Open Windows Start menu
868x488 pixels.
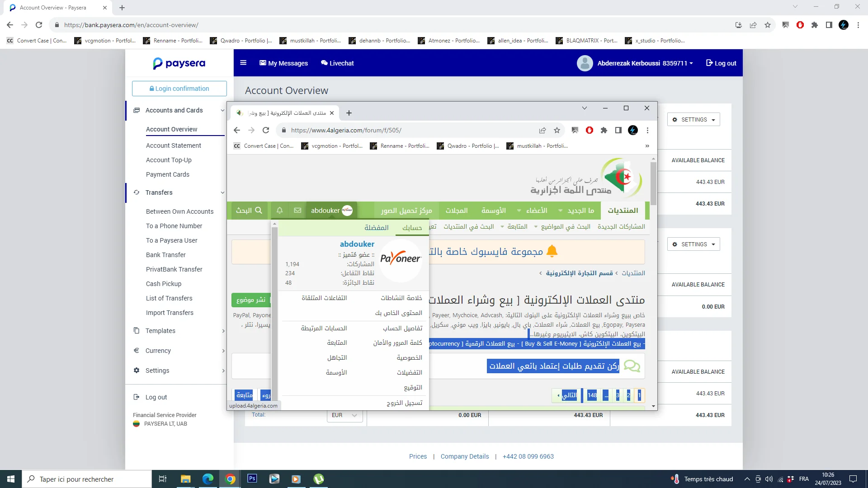[11, 479]
